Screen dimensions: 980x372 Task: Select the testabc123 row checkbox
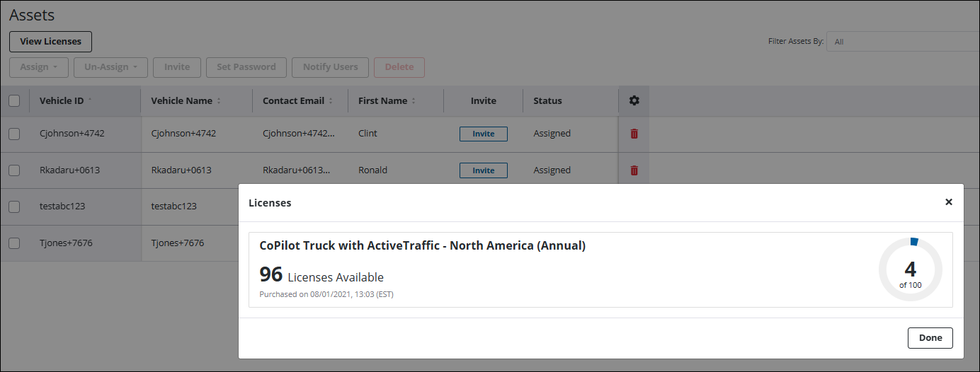(14, 207)
